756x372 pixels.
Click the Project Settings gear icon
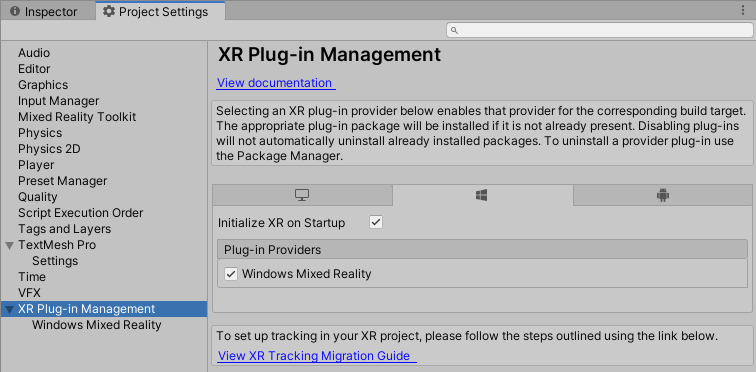[109, 12]
